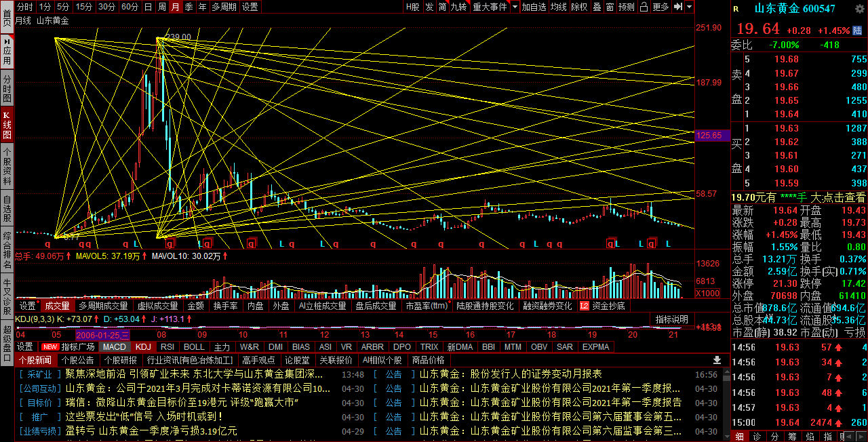Click the jump-to-end arrow icon in the top toolbar
The width and height of the screenshot is (868, 442).
click(x=677, y=7)
